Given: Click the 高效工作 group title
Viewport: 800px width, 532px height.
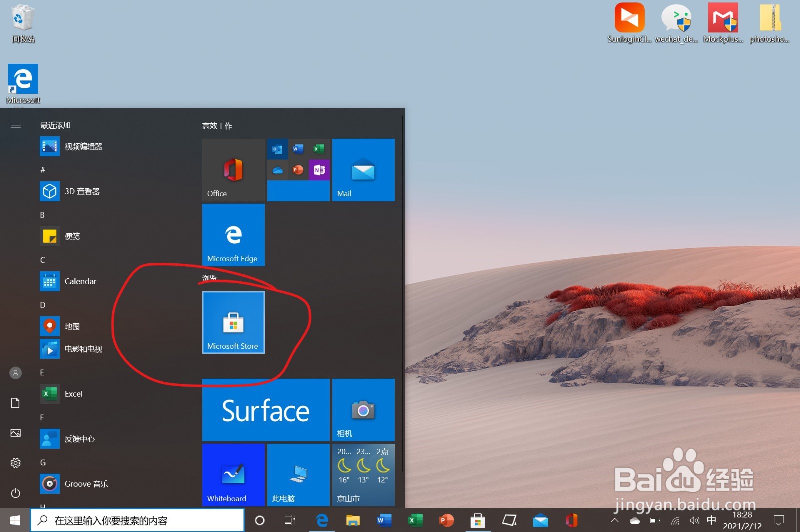Looking at the screenshot, I should coord(217,126).
